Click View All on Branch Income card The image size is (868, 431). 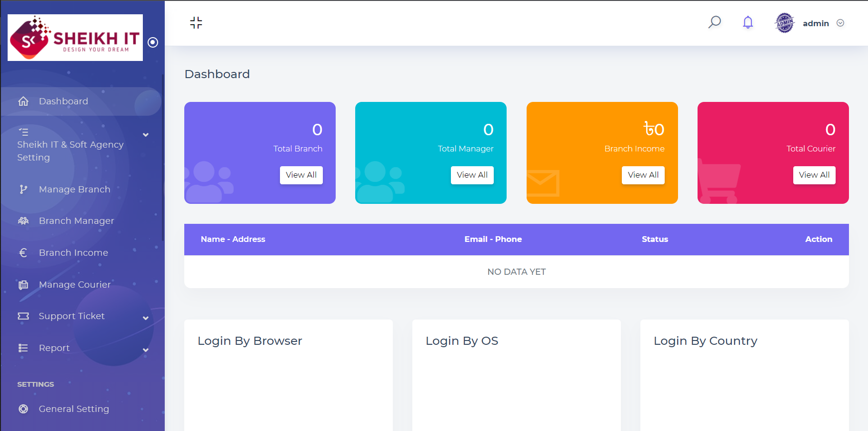[x=643, y=175]
